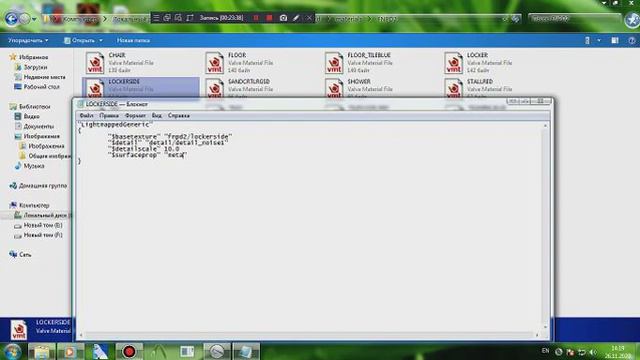Open Notepad Правка menu
This screenshot has width=640, height=360.
tap(109, 116)
